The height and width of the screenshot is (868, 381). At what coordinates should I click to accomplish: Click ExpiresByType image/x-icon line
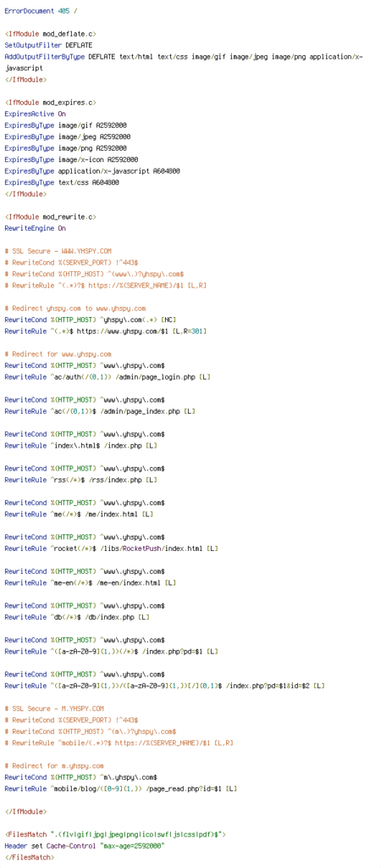[x=71, y=160]
